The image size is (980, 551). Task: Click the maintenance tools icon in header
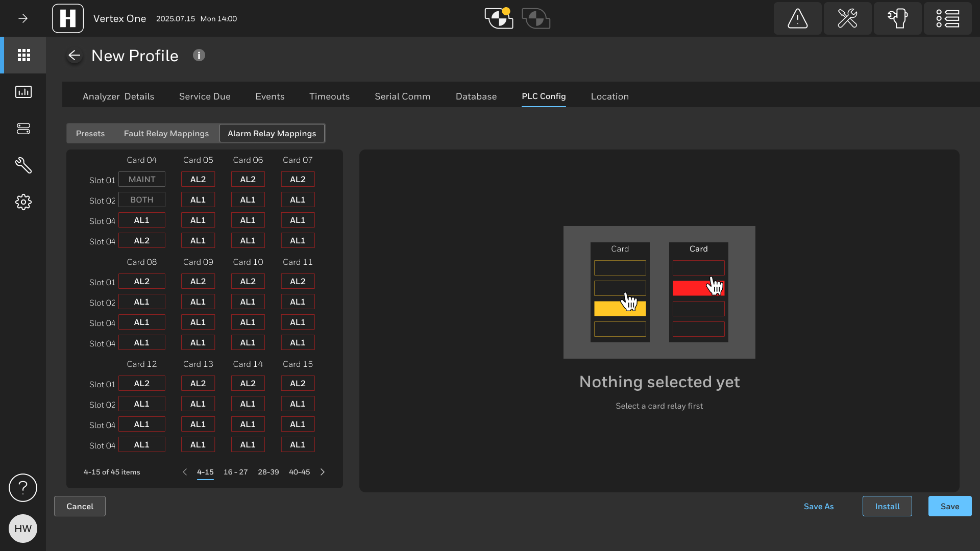click(847, 19)
